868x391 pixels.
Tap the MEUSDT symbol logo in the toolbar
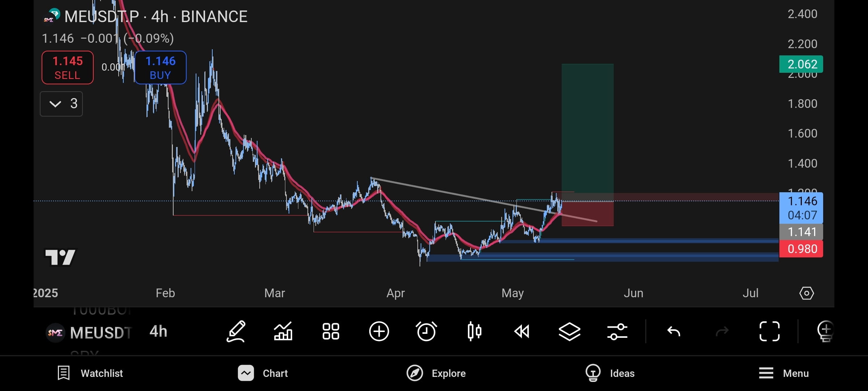pos(55,332)
